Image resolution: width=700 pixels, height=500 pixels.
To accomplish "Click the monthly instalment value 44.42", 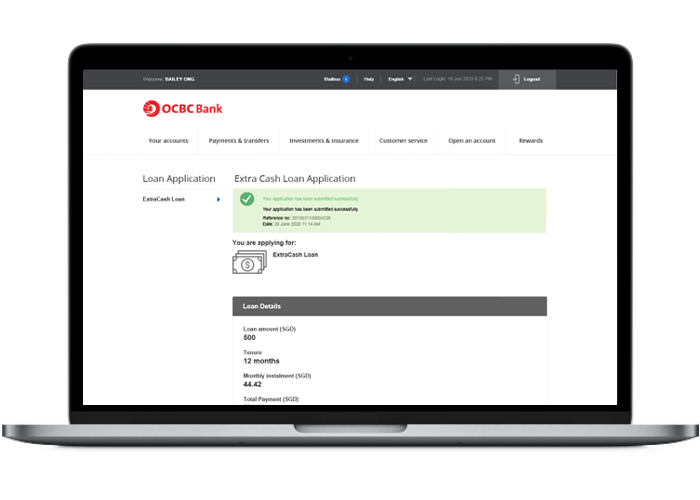I will [252, 384].
